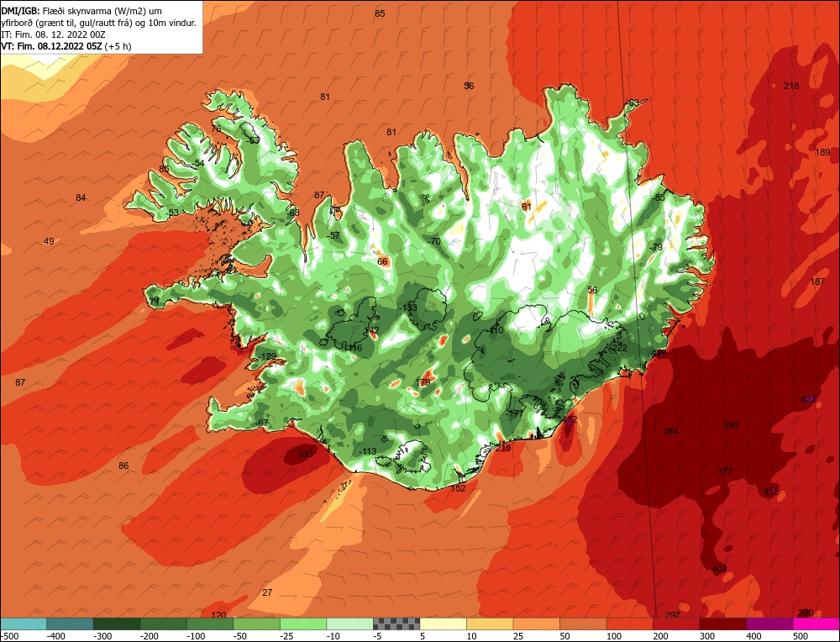Select the '-177' value in southeast Iceland
The width and height of the screenshot is (840, 642).
click(515, 413)
